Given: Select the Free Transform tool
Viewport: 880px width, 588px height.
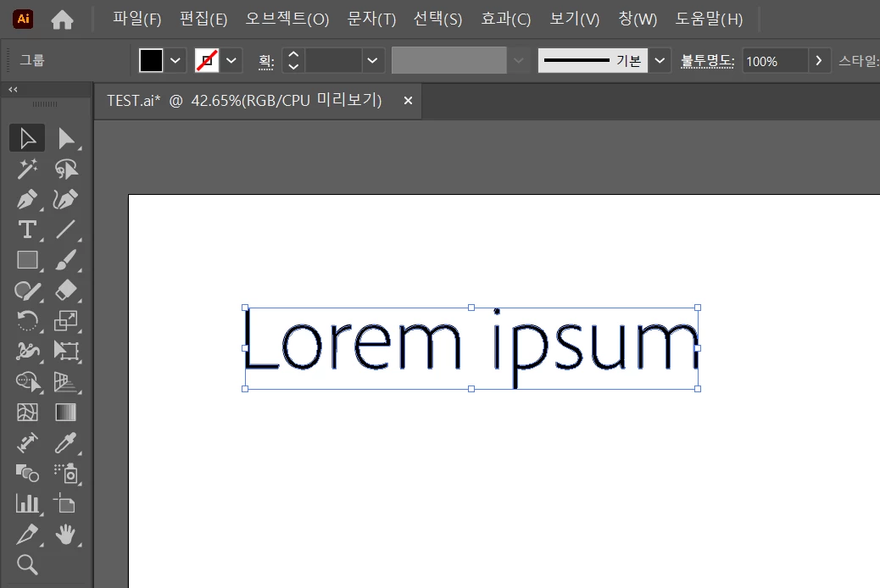Looking at the screenshot, I should coord(65,351).
